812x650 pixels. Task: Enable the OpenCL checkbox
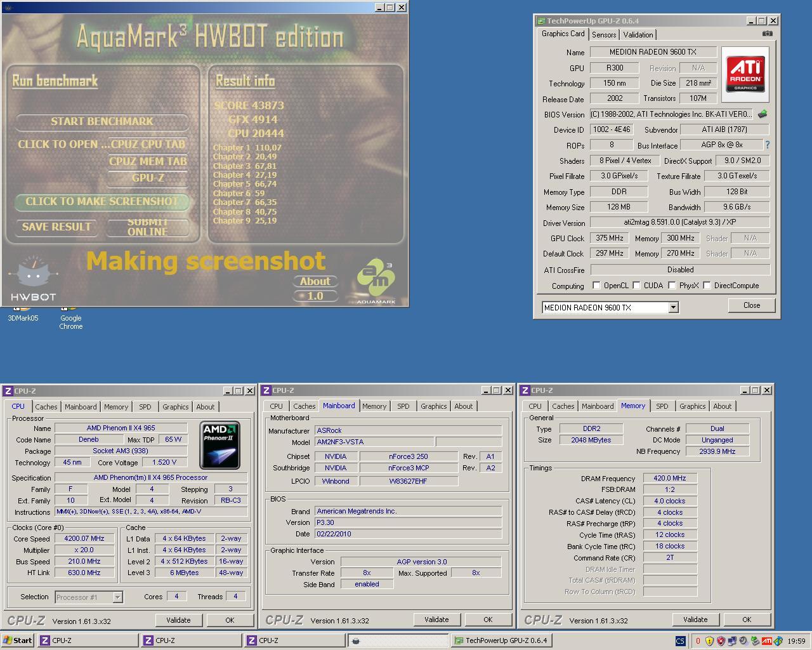(596, 286)
